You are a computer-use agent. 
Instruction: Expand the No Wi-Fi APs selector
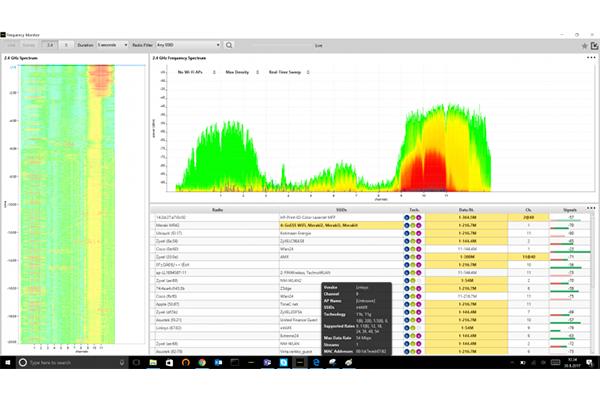coord(196,72)
